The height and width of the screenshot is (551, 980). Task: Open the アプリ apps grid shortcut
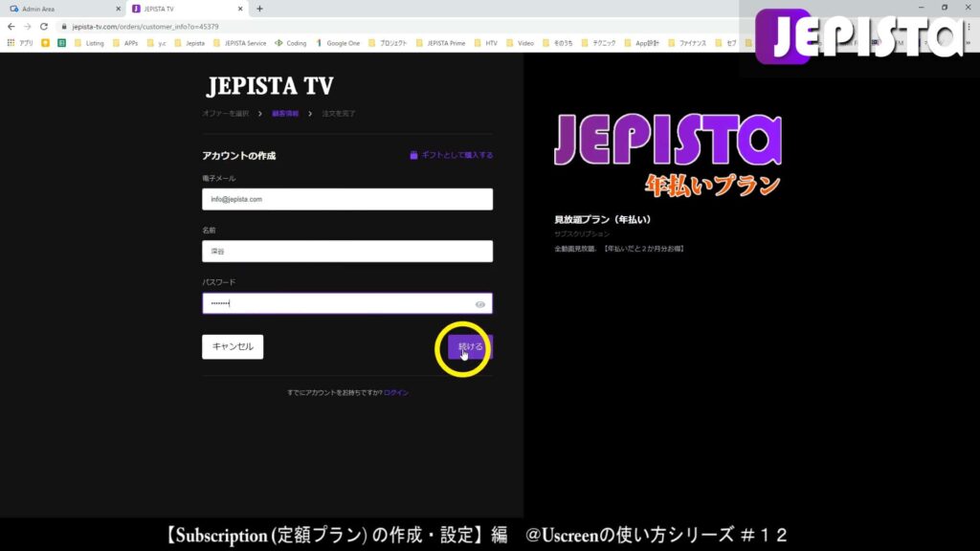(x=20, y=43)
